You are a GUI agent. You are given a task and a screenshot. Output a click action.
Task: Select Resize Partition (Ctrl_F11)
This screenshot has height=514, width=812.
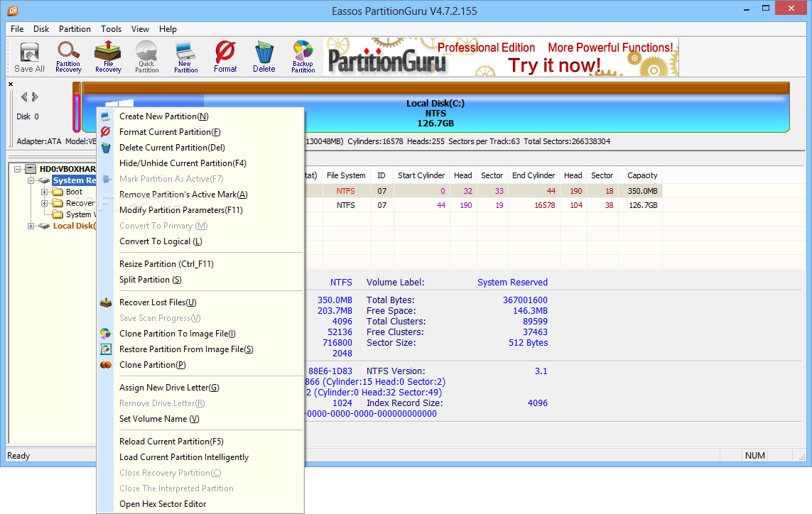point(200,264)
